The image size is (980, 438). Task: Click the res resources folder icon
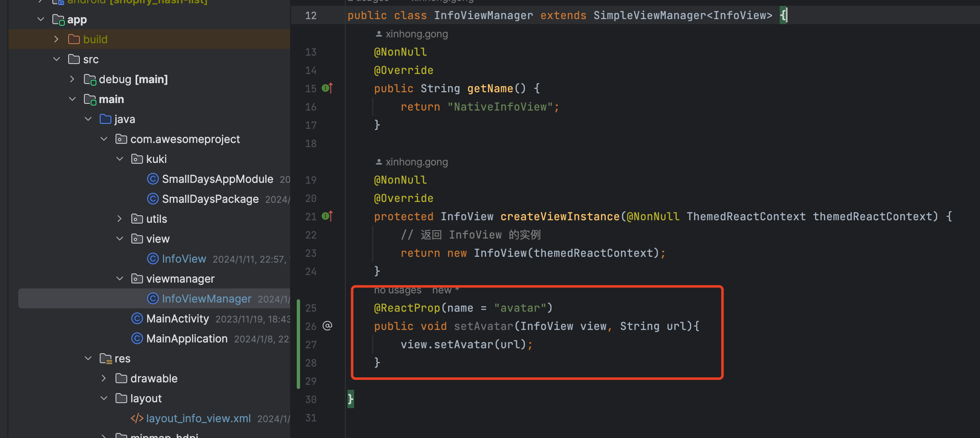[106, 359]
